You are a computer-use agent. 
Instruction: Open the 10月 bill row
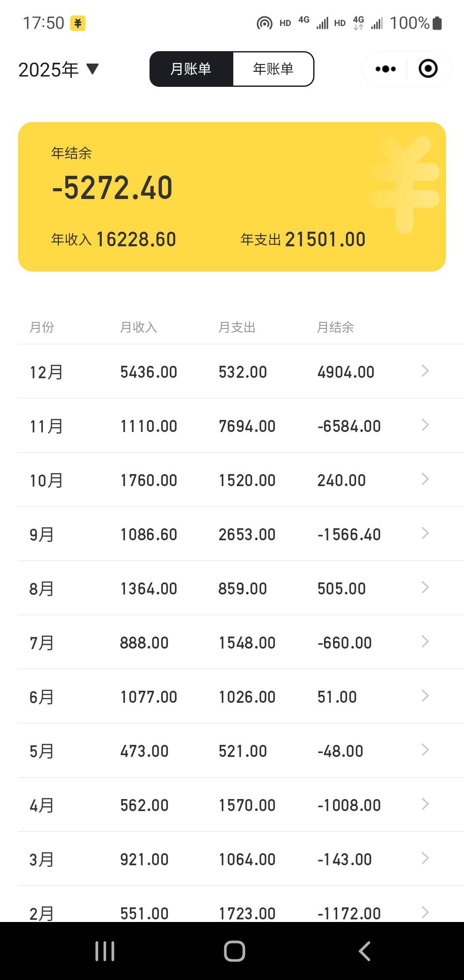[232, 480]
